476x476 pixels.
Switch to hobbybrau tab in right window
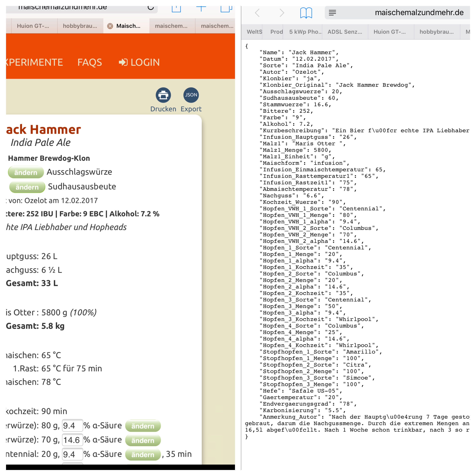pos(436,32)
